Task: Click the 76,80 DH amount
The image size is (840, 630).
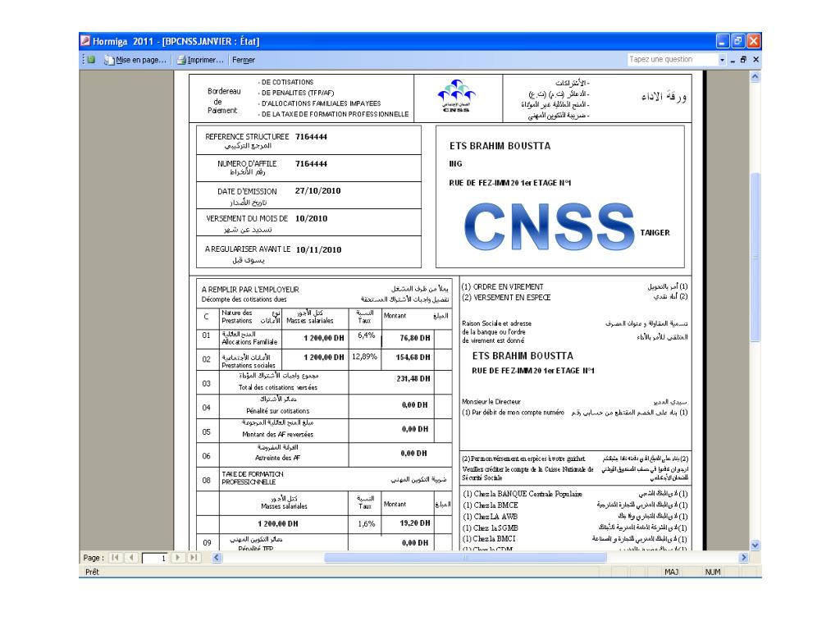Action: [x=414, y=338]
